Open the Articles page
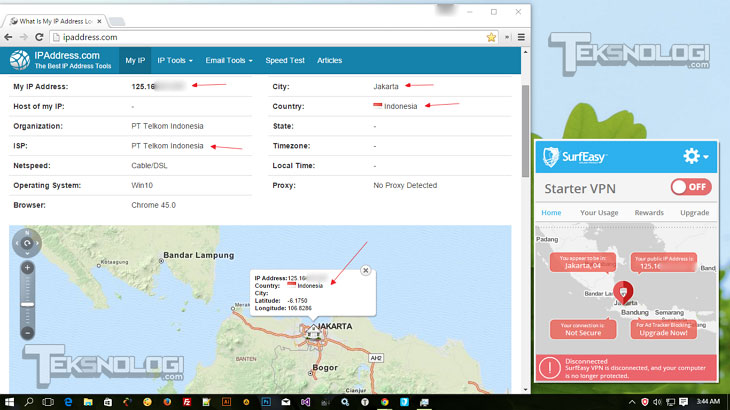Viewport: 730px width, 410px height. pos(330,60)
